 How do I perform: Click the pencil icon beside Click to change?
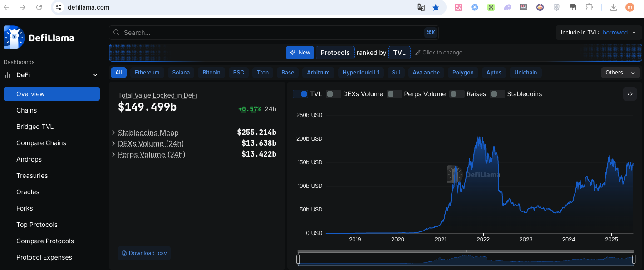click(418, 53)
